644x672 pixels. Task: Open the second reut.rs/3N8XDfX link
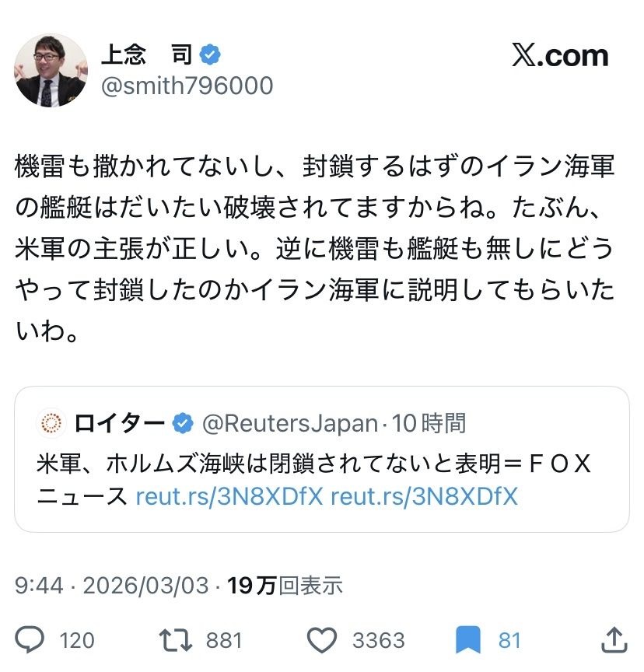(424, 496)
